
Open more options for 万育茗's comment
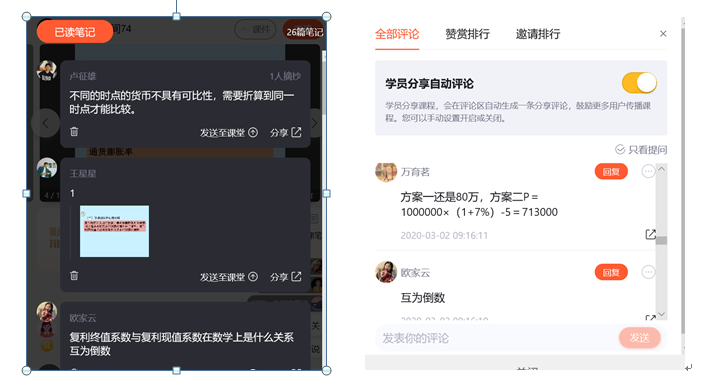click(648, 172)
